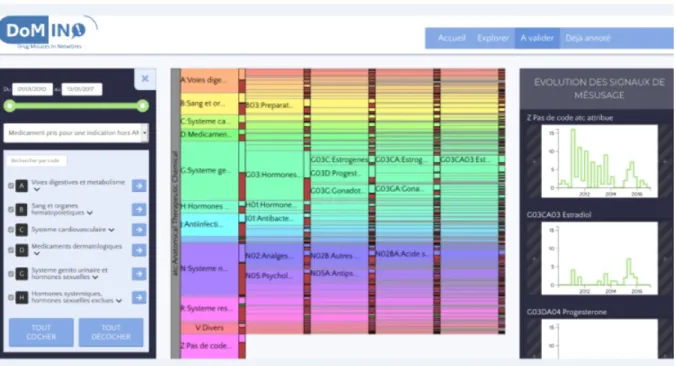Click the left handle of date slider
Viewport: 676px width, 366px height.
tap(10, 106)
